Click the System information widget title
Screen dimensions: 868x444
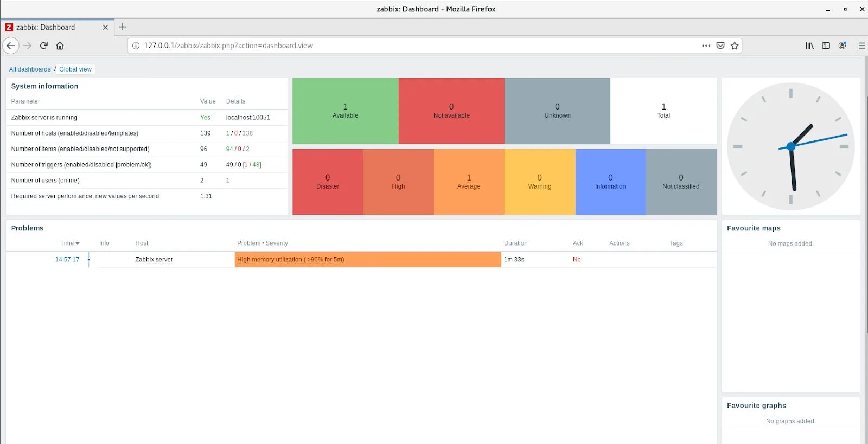tap(44, 86)
